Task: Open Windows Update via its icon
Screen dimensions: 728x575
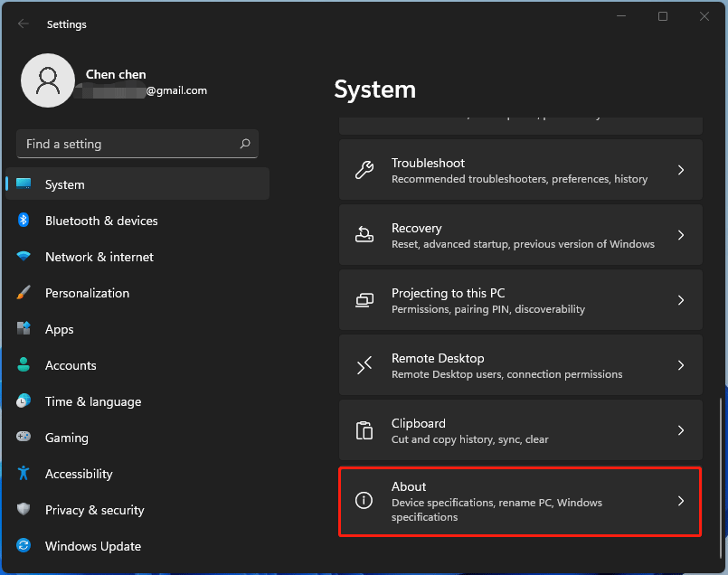Action: pos(25,545)
